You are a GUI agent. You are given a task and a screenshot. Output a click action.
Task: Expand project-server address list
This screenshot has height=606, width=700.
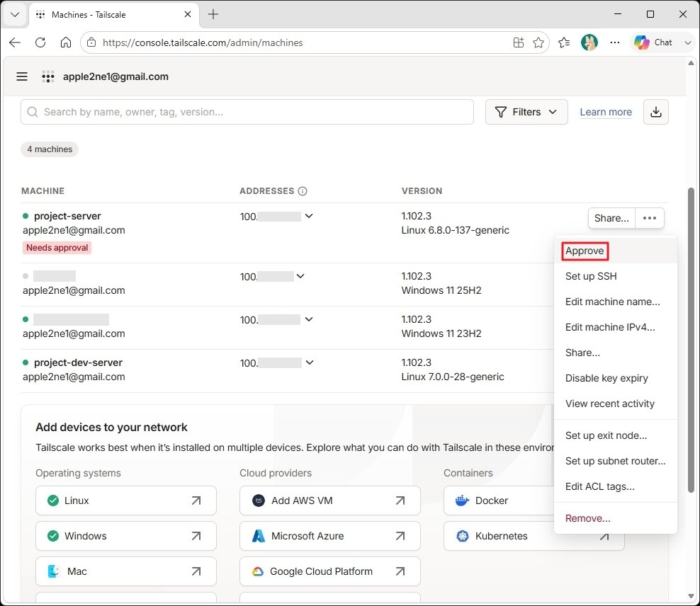309,216
